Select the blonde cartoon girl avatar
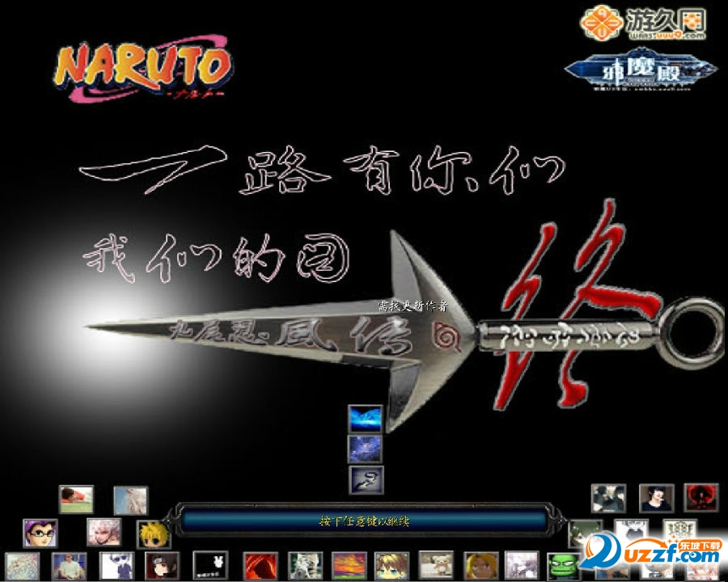The height and width of the screenshot is (582, 728). (481, 566)
